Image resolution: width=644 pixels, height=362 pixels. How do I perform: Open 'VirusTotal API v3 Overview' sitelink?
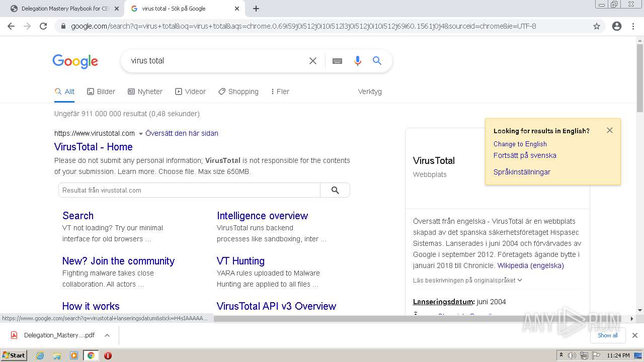pos(276,306)
